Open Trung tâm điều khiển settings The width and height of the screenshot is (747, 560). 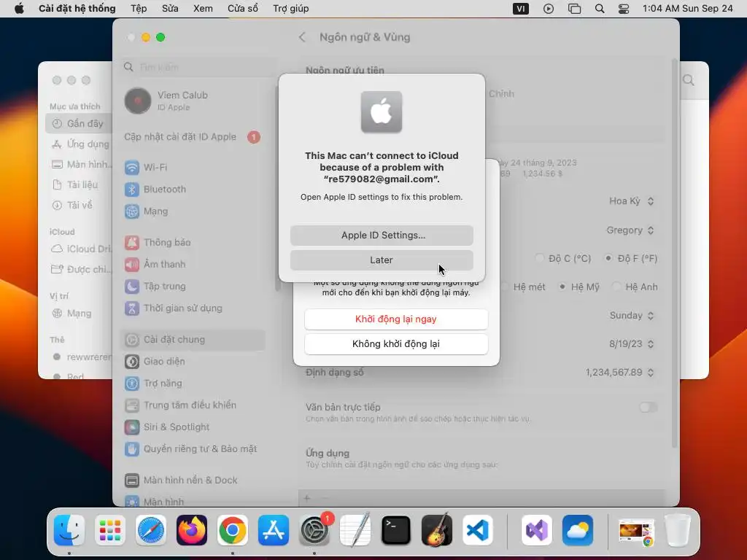[193, 405]
